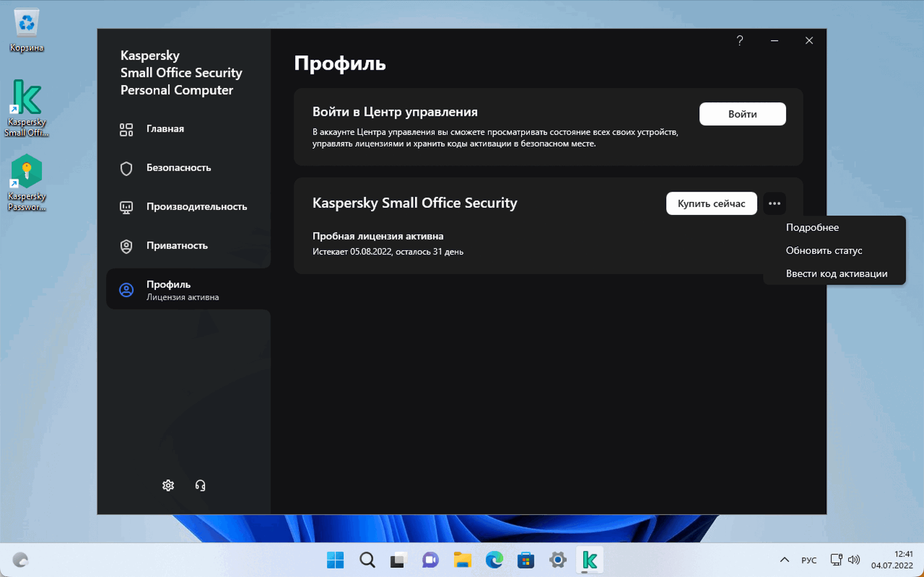924x577 pixels.
Task: Click the Лицензия активна subtitle under Профиль
Action: [x=182, y=297]
